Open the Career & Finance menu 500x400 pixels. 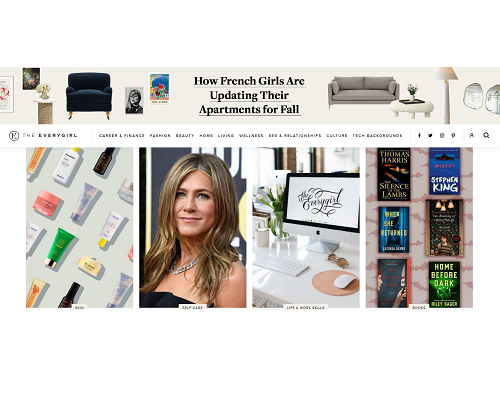(x=122, y=136)
